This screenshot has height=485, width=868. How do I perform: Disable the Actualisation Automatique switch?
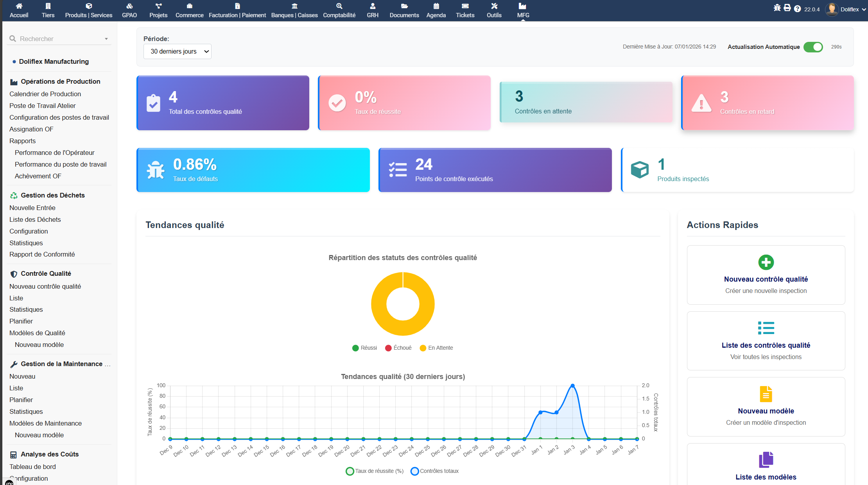tap(813, 47)
